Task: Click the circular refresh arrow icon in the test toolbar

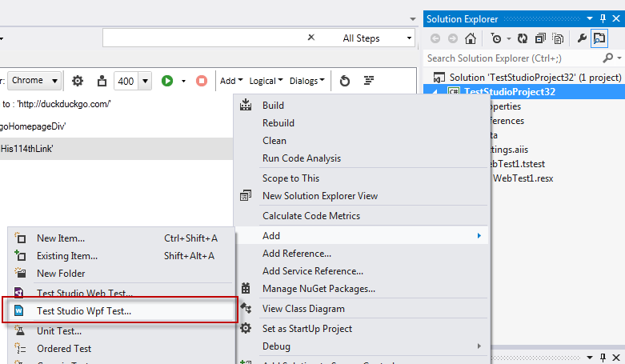Action: click(x=345, y=81)
